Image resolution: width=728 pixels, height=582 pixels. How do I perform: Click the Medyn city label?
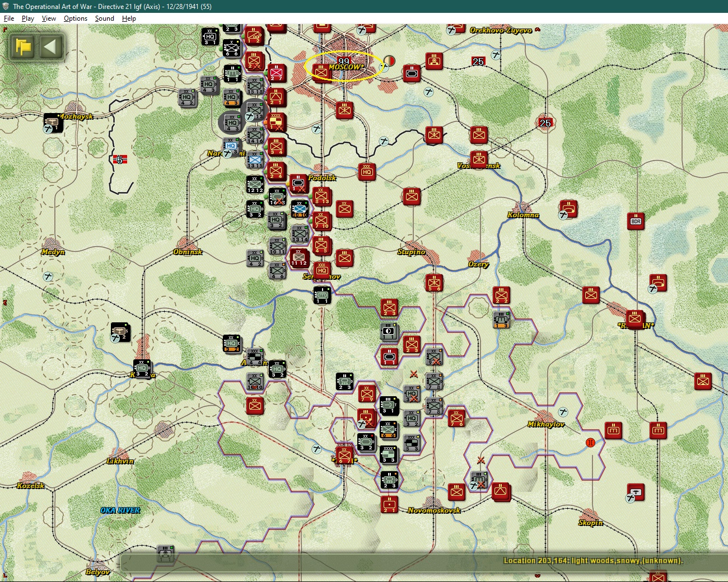[53, 252]
